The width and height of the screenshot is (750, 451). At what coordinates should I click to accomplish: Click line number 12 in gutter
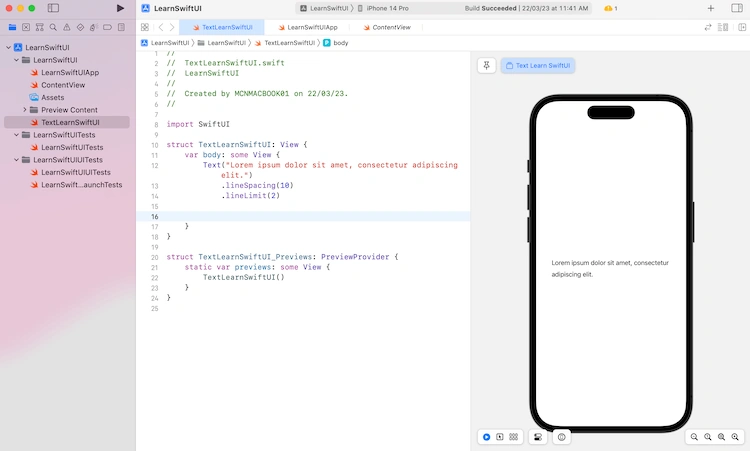coord(154,165)
